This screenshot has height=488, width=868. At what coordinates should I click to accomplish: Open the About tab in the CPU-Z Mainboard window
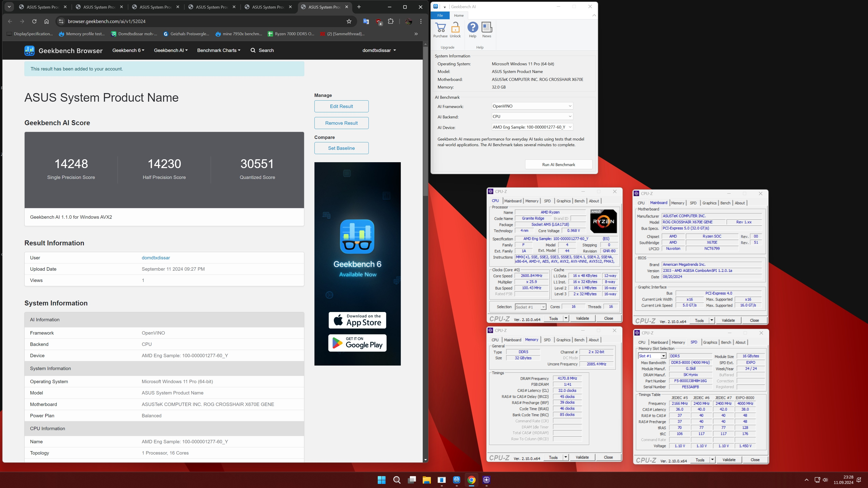coord(740,203)
